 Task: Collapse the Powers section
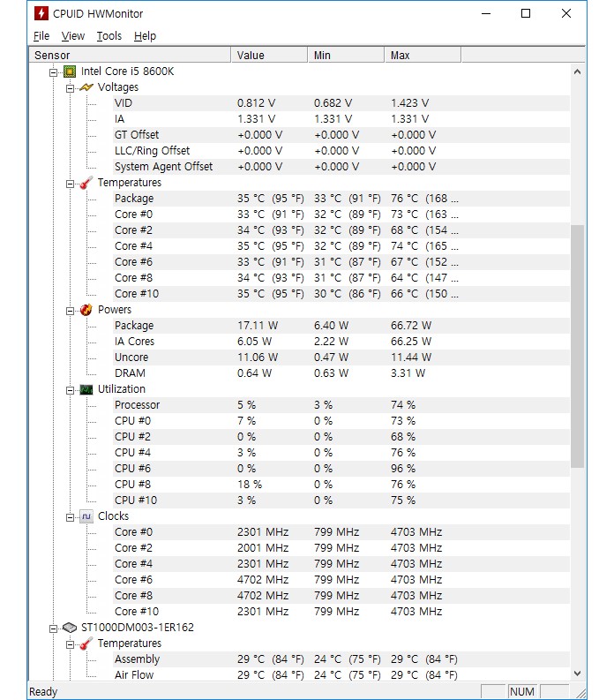[x=70, y=311]
